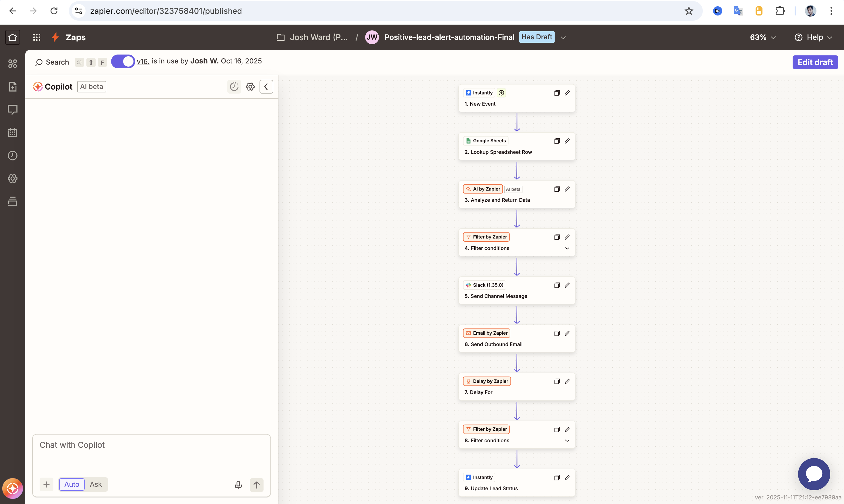Click the Edit draft button
Screen dimensions: 844x504
815,62
